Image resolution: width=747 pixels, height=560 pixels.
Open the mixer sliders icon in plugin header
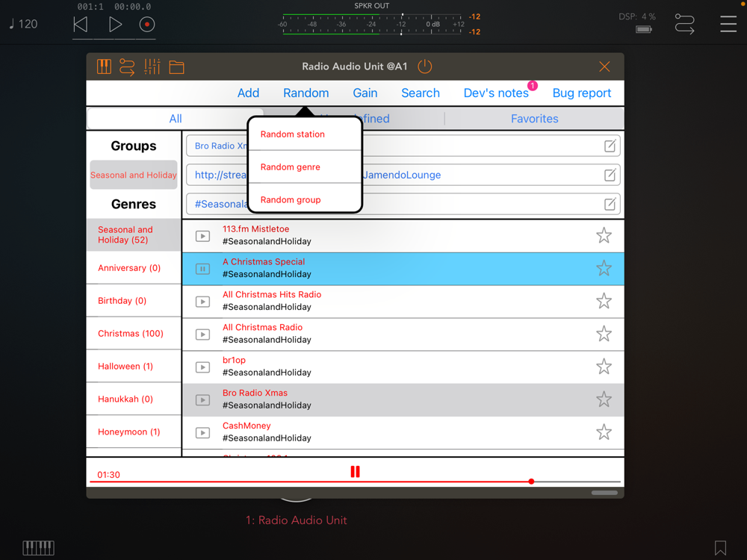click(152, 66)
